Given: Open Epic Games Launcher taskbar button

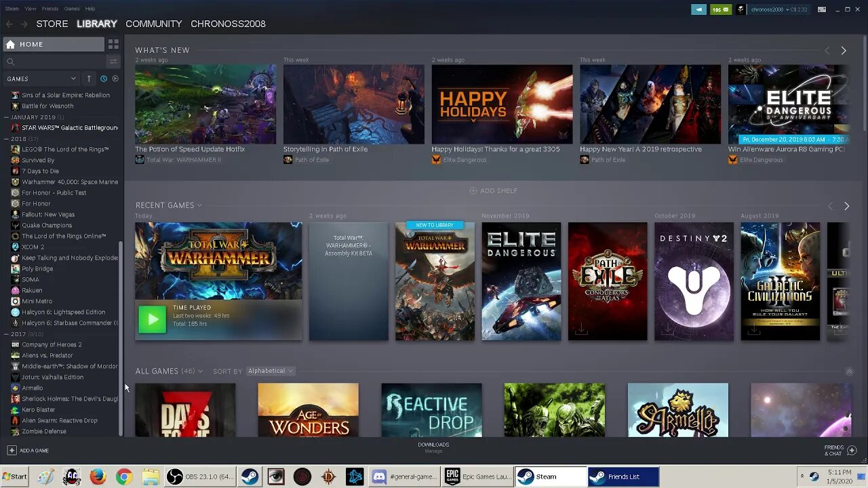Looking at the screenshot, I should coord(478,476).
